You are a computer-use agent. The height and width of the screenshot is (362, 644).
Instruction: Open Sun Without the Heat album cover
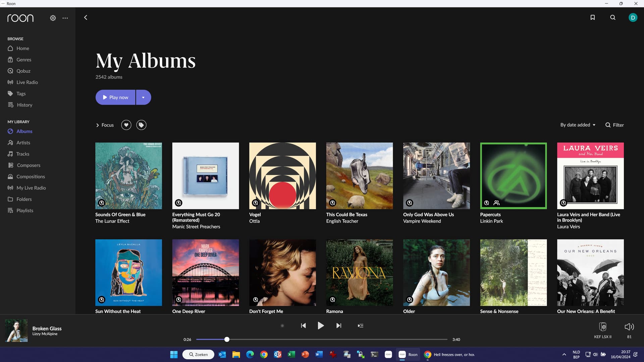[x=128, y=273]
